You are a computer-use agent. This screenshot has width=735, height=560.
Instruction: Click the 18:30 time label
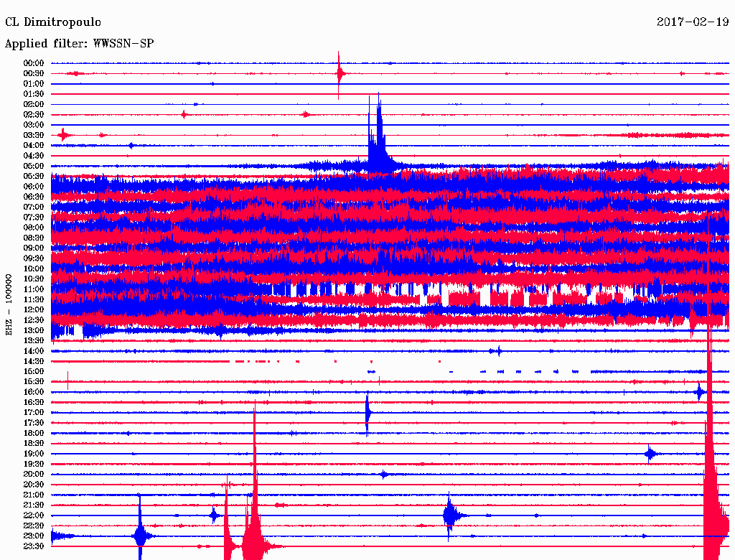pos(34,444)
